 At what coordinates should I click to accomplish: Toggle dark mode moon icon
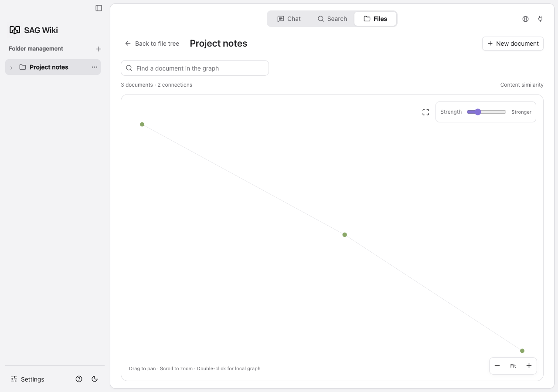[95, 379]
